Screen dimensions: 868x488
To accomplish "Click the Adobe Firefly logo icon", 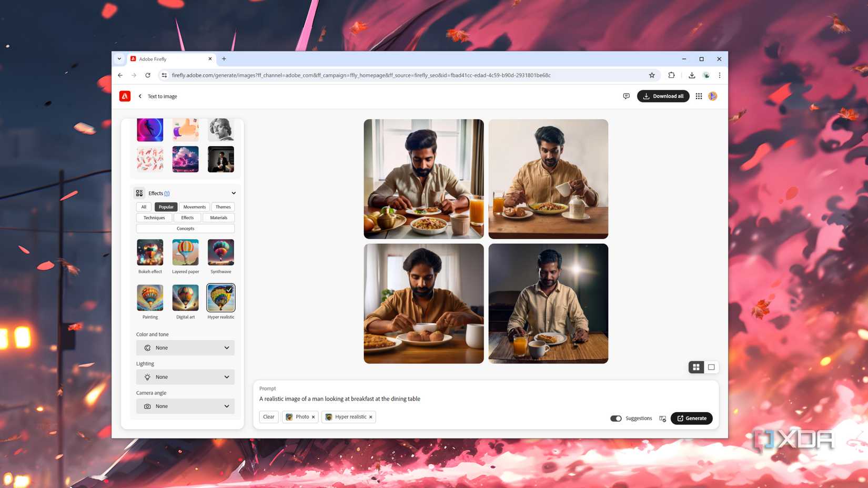I will (125, 96).
